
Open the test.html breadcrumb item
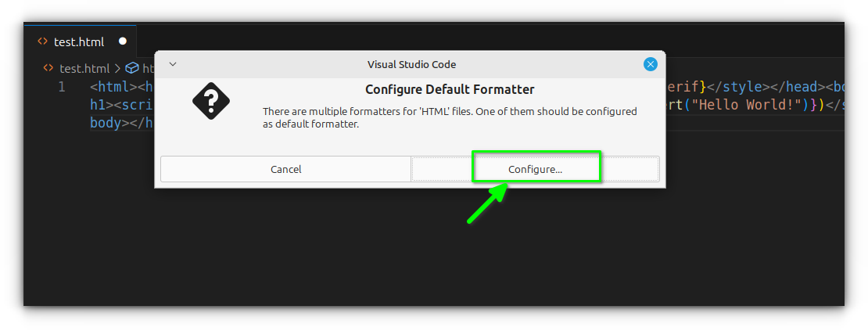(84, 68)
